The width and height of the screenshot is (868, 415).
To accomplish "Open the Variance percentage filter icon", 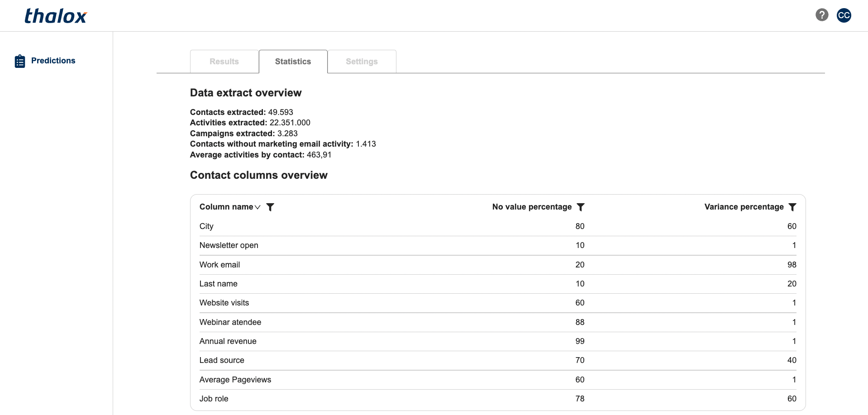I will click(792, 207).
